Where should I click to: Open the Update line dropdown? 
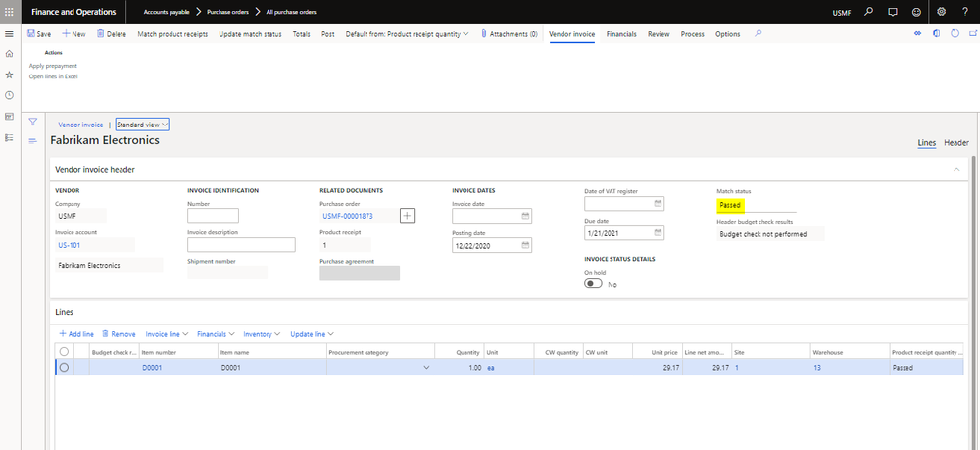[x=313, y=334]
